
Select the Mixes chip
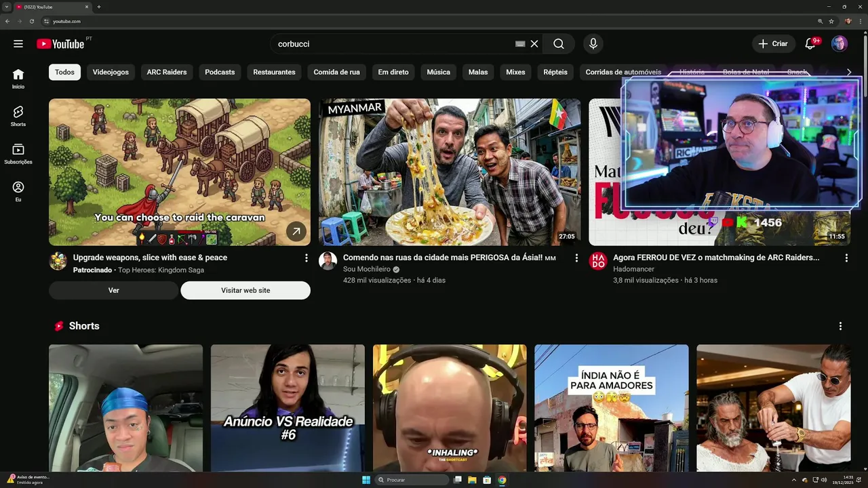point(515,72)
